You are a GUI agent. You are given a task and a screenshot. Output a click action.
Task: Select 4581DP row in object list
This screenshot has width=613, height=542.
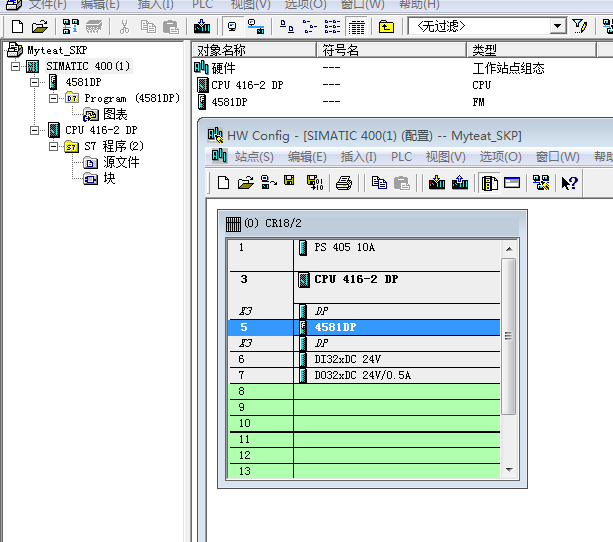229,102
